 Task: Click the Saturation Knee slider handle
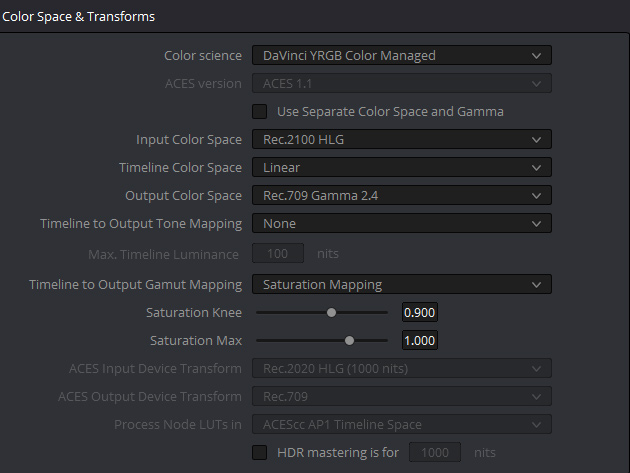pyautogui.click(x=331, y=312)
